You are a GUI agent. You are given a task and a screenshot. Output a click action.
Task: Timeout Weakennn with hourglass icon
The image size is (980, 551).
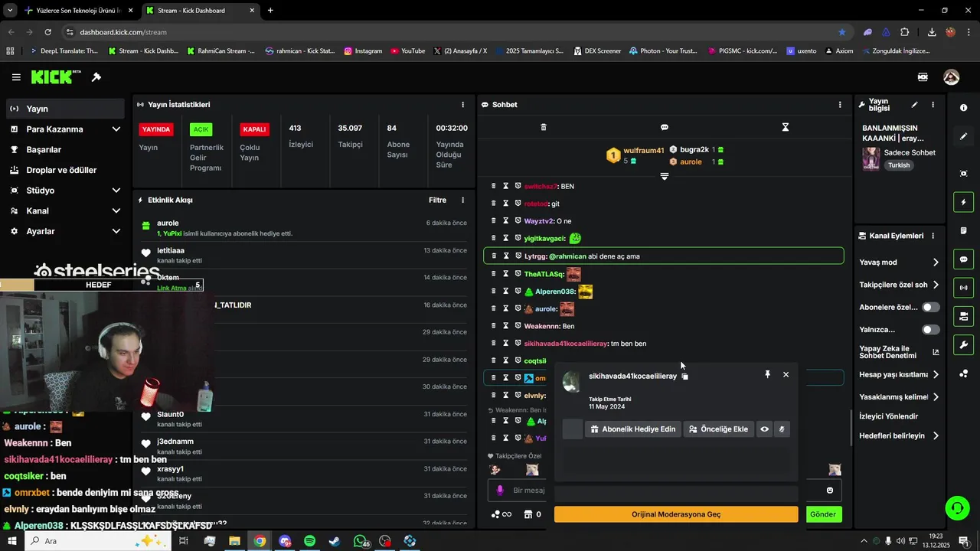(506, 326)
